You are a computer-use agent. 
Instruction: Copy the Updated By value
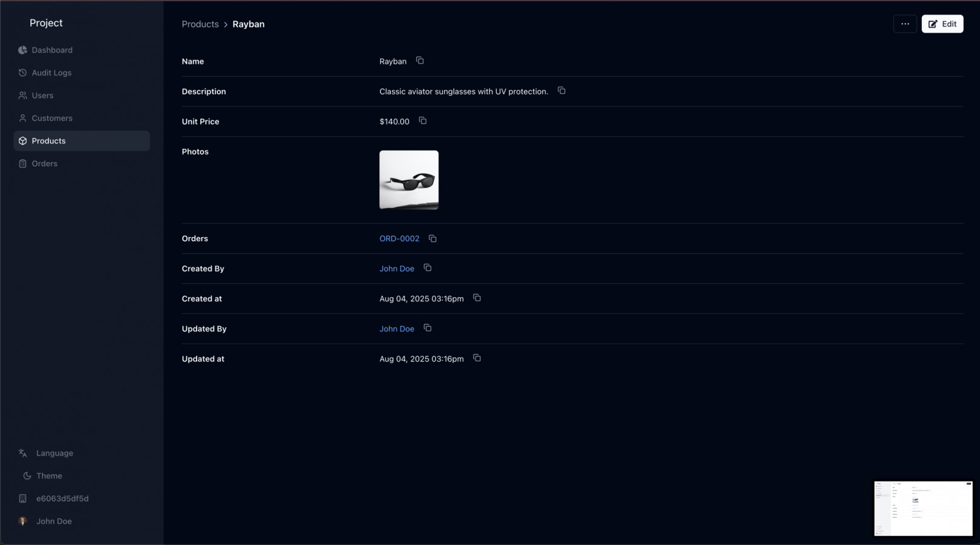click(x=428, y=328)
